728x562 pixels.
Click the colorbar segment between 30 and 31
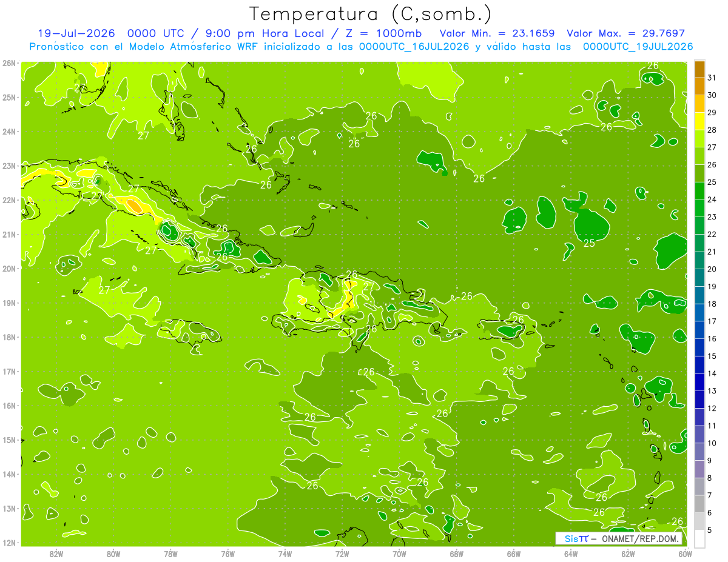(699, 87)
